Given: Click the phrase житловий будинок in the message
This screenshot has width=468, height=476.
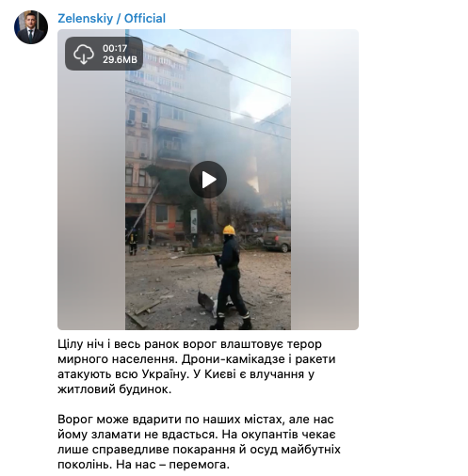Looking at the screenshot, I should point(115,389).
